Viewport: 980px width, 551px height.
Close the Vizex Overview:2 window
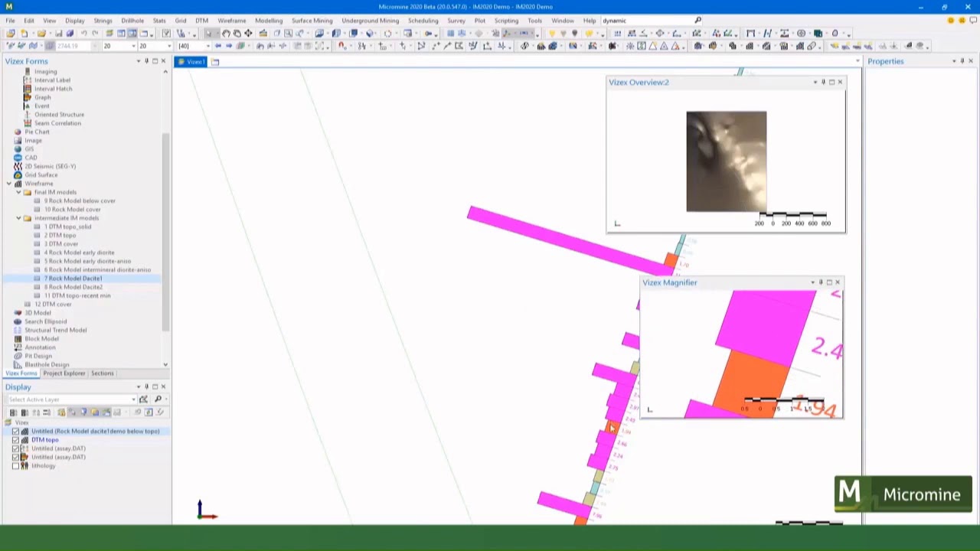840,82
